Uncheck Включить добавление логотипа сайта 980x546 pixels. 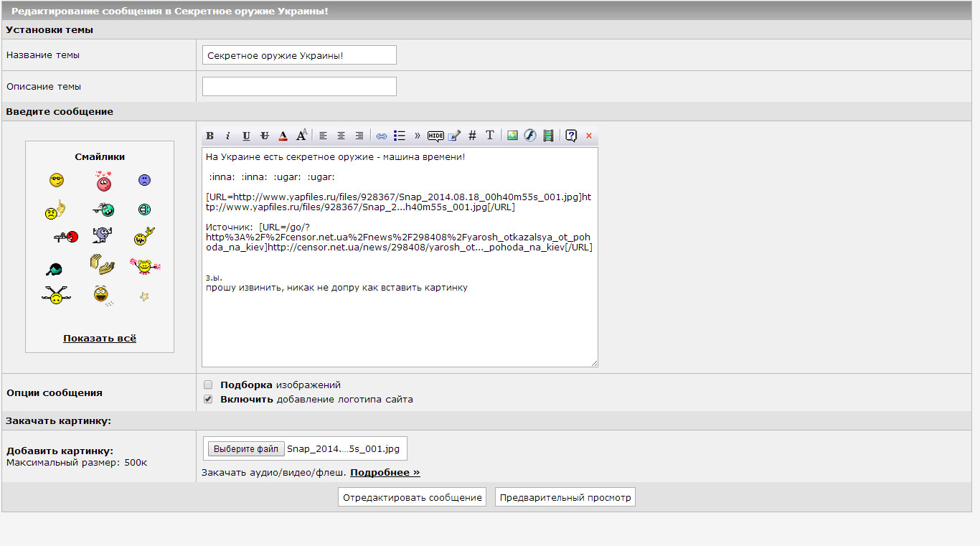click(208, 399)
